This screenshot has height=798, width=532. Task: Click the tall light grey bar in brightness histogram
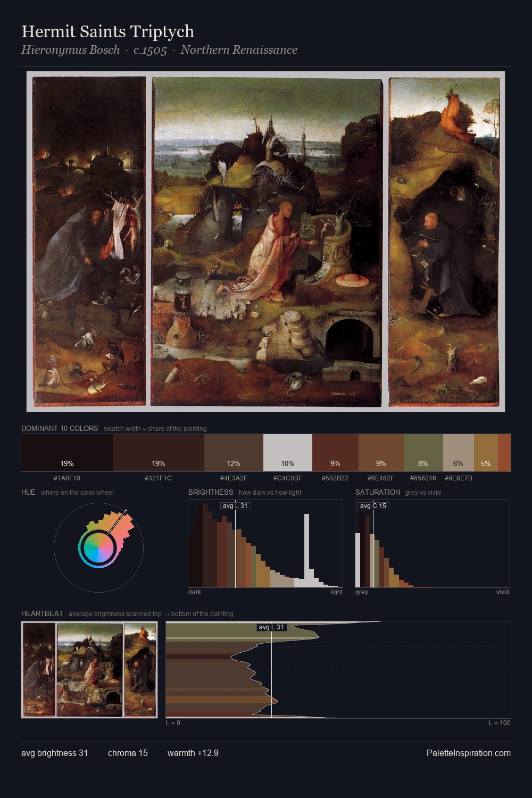pyautogui.click(x=306, y=551)
